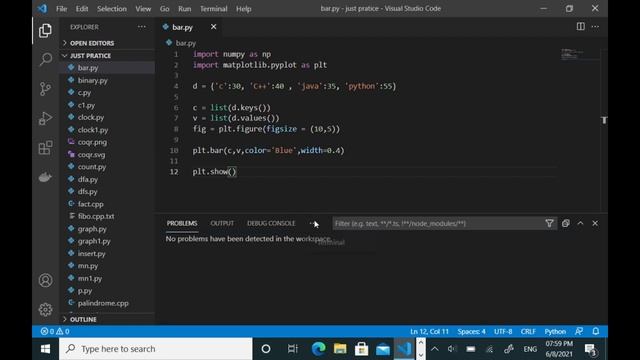The height and width of the screenshot is (360, 640).
Task: Open the Edit menu
Action: point(82,9)
